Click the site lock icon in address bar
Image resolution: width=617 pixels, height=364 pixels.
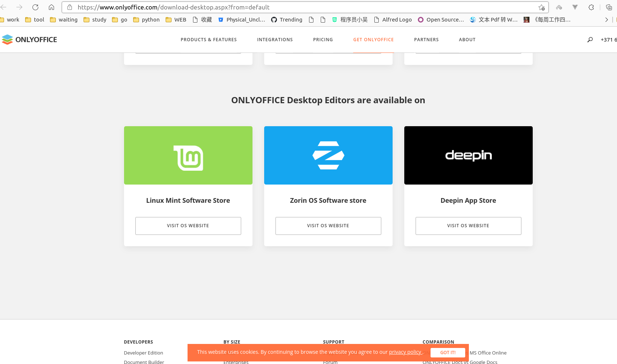[70, 7]
